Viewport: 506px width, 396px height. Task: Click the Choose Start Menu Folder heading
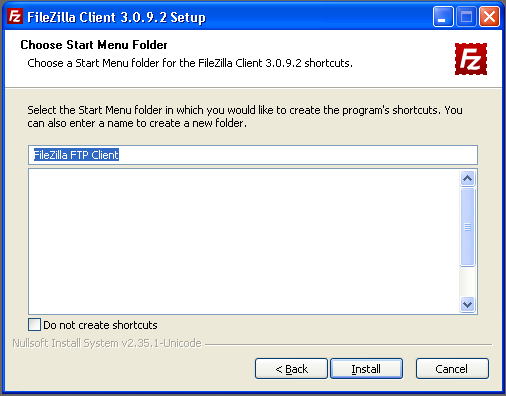tap(94, 45)
